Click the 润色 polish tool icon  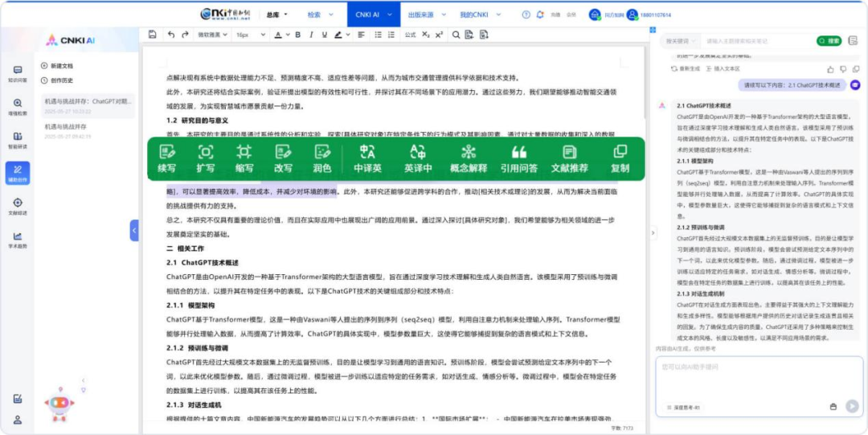coord(321,158)
